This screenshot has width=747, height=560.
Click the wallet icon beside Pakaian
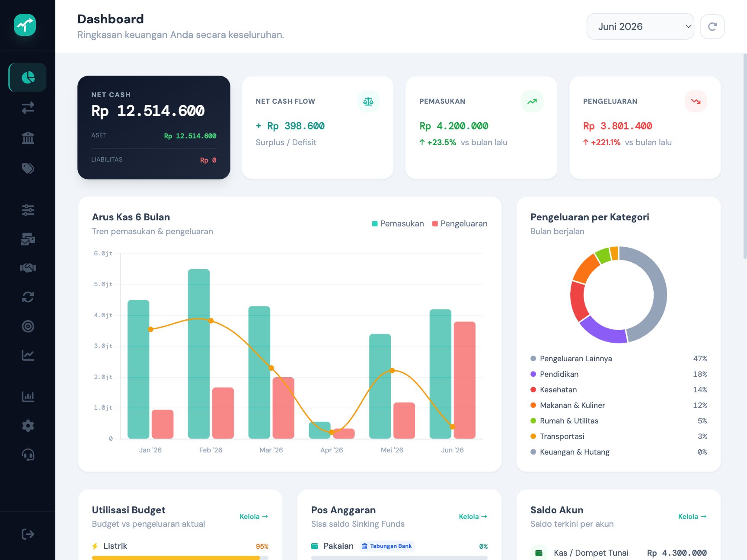315,546
